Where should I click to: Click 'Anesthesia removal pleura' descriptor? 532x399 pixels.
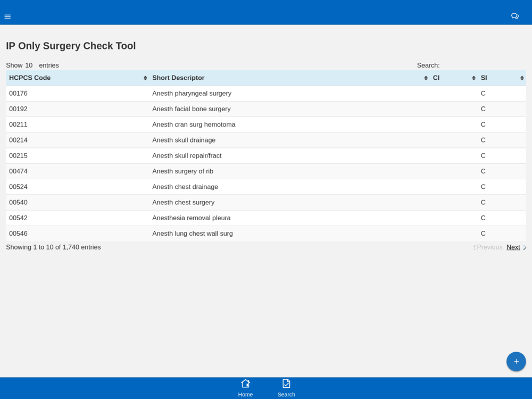pyautogui.click(x=192, y=218)
